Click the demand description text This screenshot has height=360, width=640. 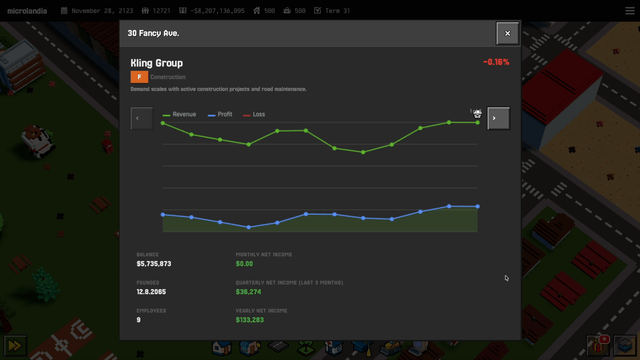pos(218,89)
